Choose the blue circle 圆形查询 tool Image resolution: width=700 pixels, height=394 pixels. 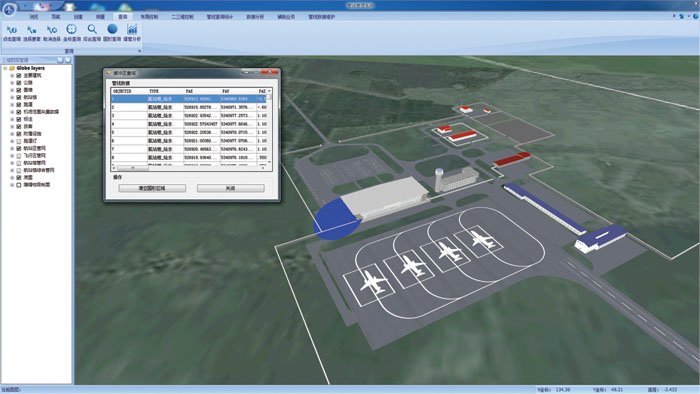coord(112,33)
